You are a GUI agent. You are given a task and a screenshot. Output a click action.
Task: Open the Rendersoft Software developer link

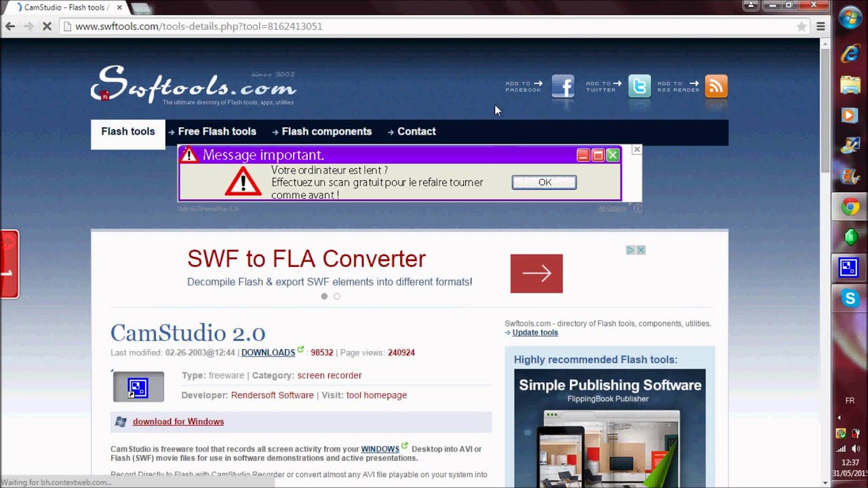[273, 395]
